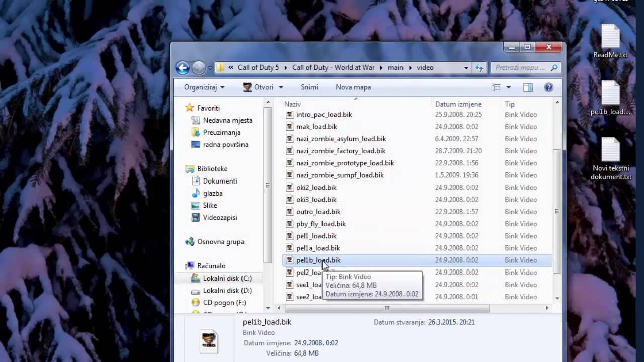The height and width of the screenshot is (362, 644).
Task: Change view with the view icon
Action: point(496,87)
